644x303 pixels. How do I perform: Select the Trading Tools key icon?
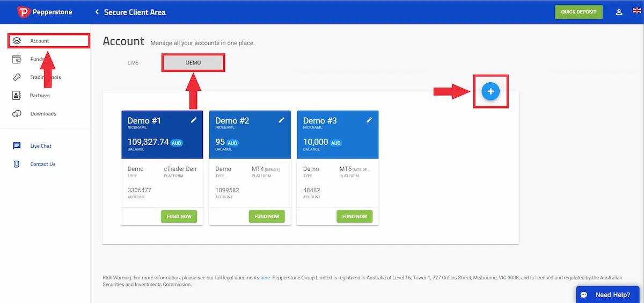[17, 77]
